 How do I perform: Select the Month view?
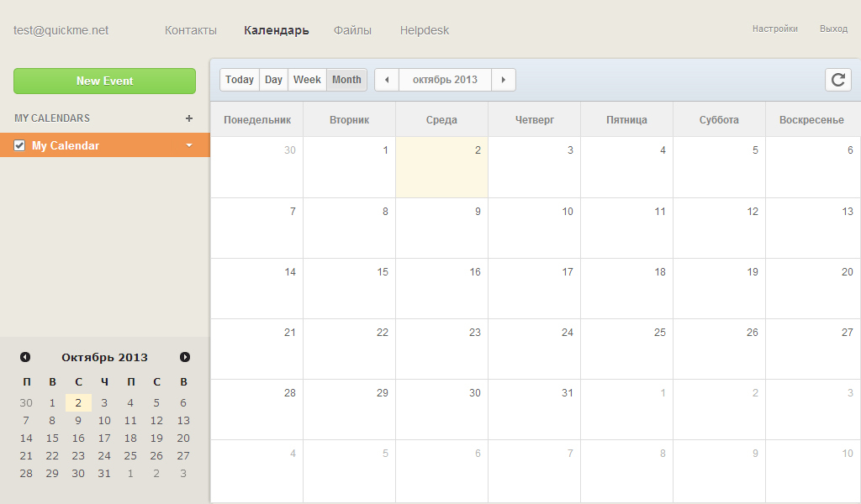point(346,80)
